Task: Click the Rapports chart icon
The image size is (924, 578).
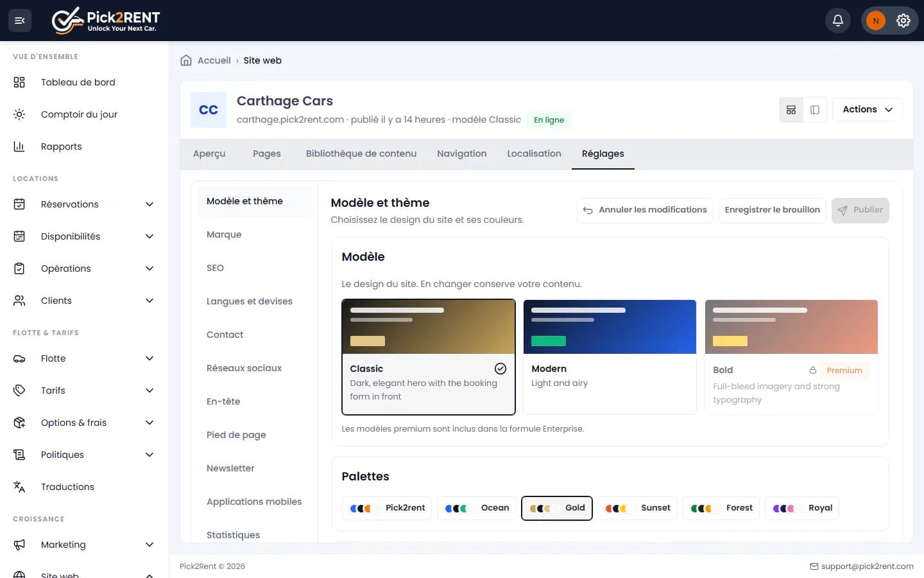Action: coord(19,146)
